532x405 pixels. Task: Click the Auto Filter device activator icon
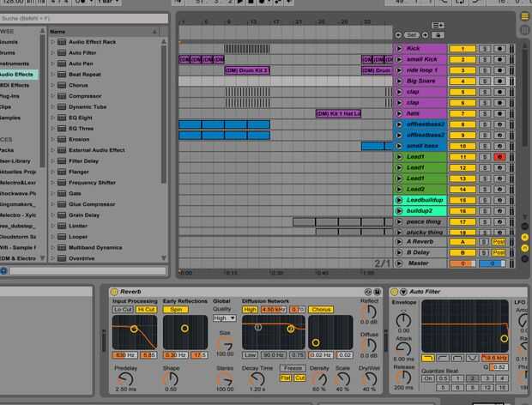click(x=395, y=292)
